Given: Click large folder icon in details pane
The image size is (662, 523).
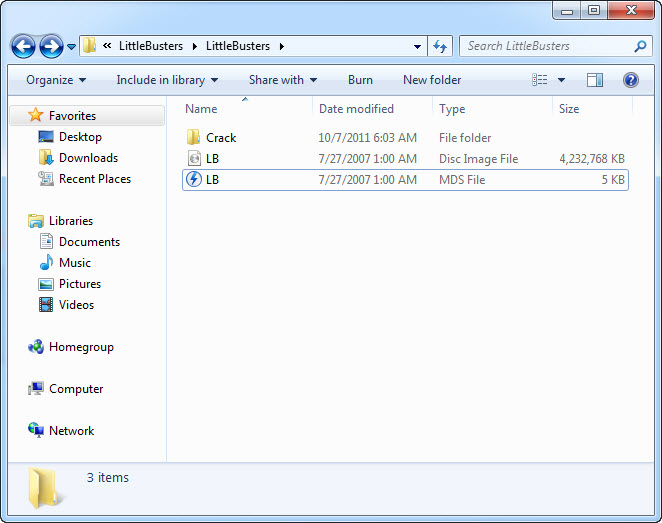Looking at the screenshot, I should 43,488.
